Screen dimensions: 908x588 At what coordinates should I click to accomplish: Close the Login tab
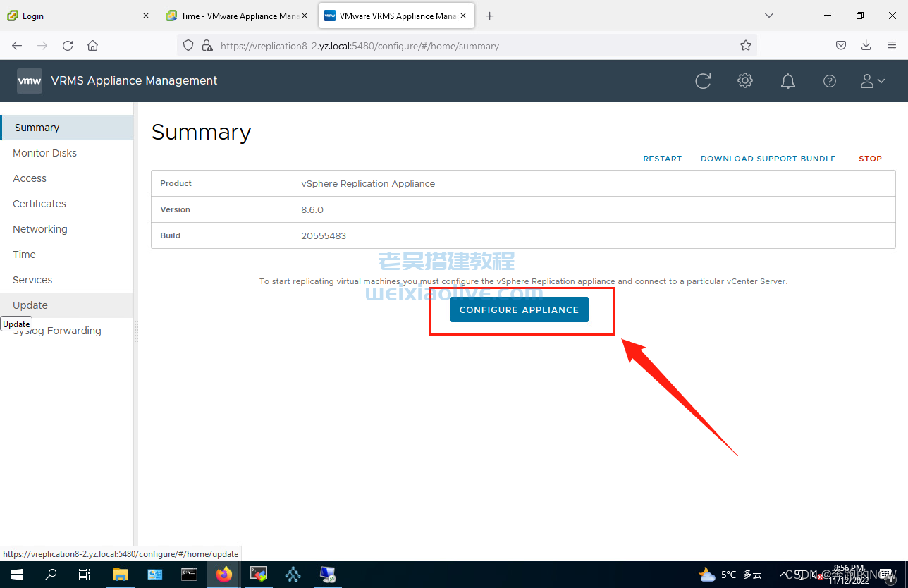point(146,16)
